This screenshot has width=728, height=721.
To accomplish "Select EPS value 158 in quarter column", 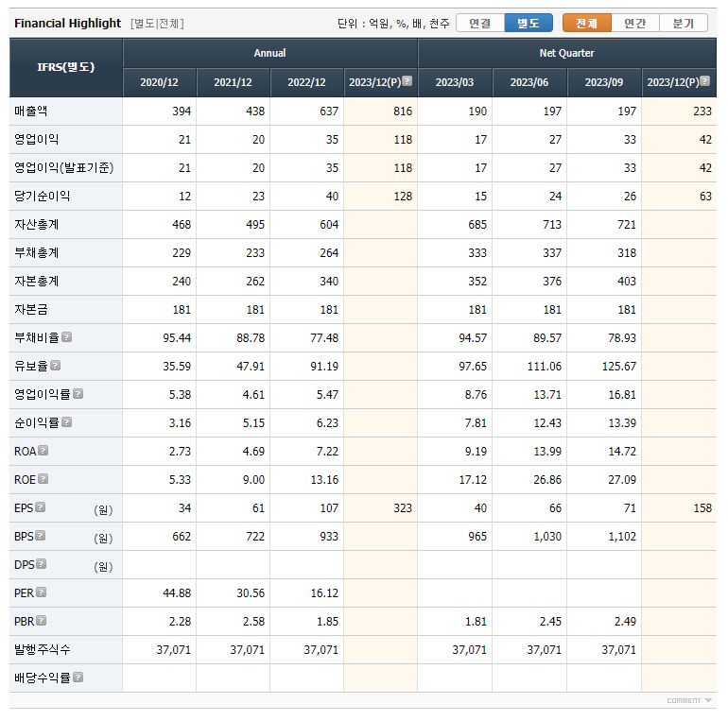I will pyautogui.click(x=702, y=508).
